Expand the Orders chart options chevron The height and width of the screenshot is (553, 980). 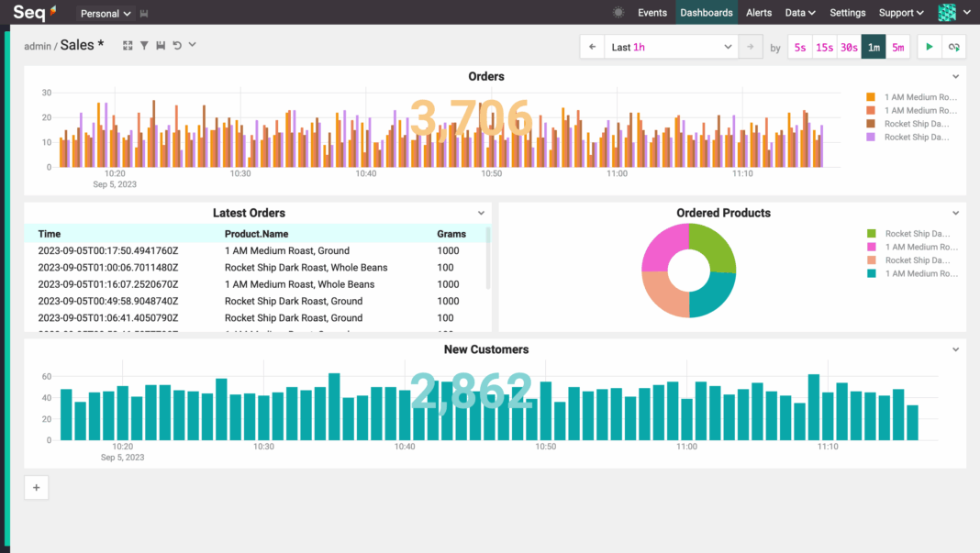[955, 77]
